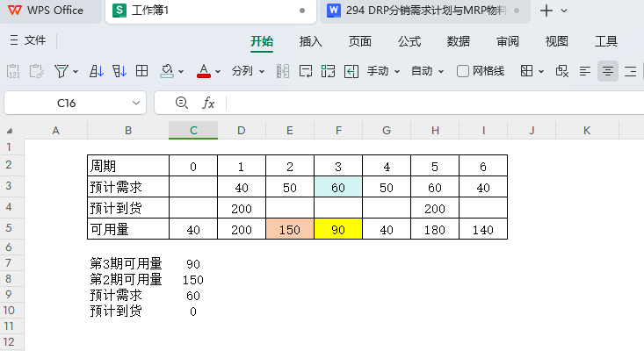Toggle the 网格线 gridlines checkbox
Viewport: 644px width, 351px height.
[x=463, y=71]
